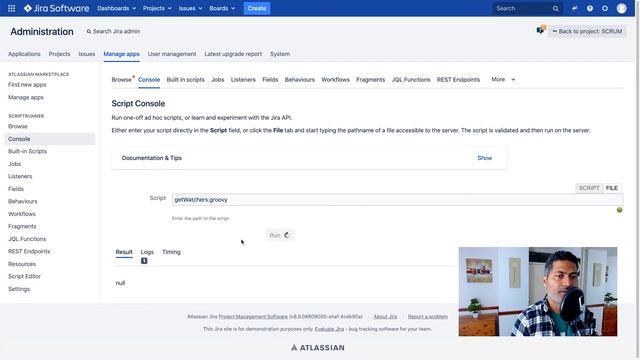Open the Applications admin tab
The image size is (640, 360).
tap(24, 54)
